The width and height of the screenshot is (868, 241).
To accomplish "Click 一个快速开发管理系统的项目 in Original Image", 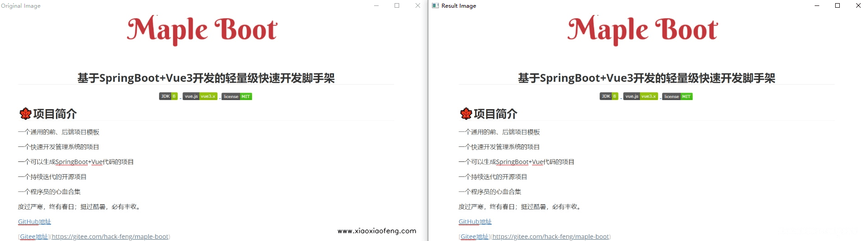I will coord(59,147).
